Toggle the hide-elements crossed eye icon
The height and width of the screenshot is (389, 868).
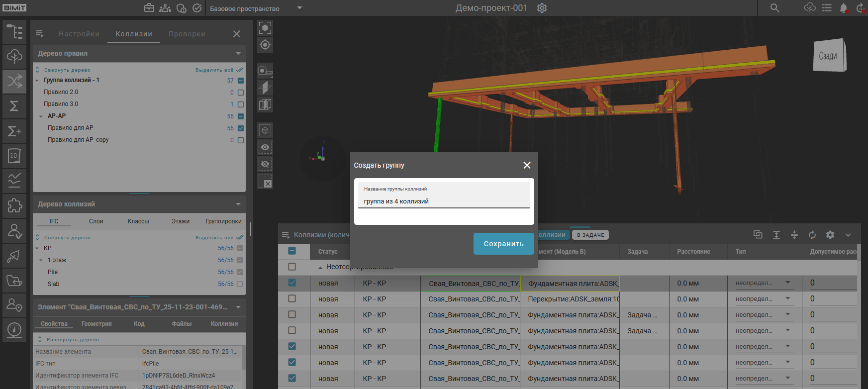[x=265, y=164]
